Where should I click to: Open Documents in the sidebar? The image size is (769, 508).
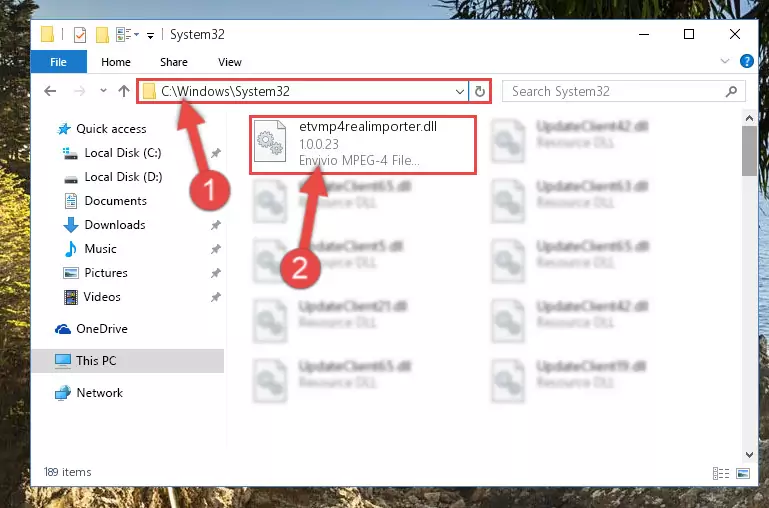[x=115, y=201]
